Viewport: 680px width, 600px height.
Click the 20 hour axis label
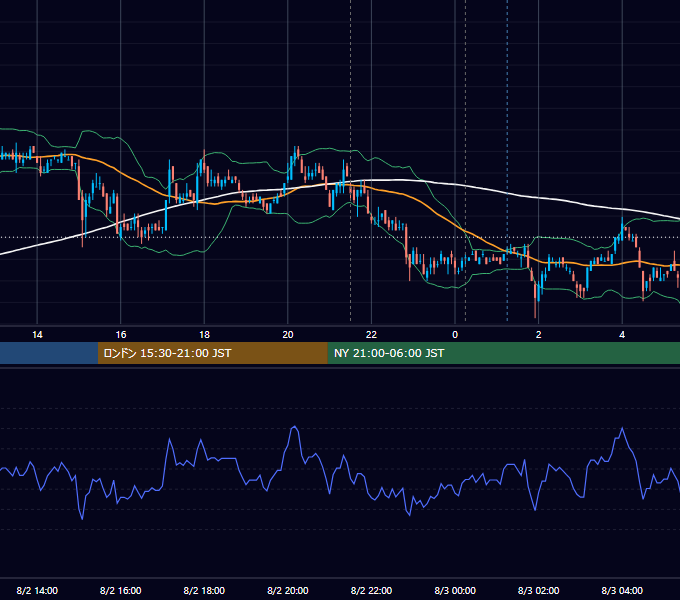(x=288, y=335)
